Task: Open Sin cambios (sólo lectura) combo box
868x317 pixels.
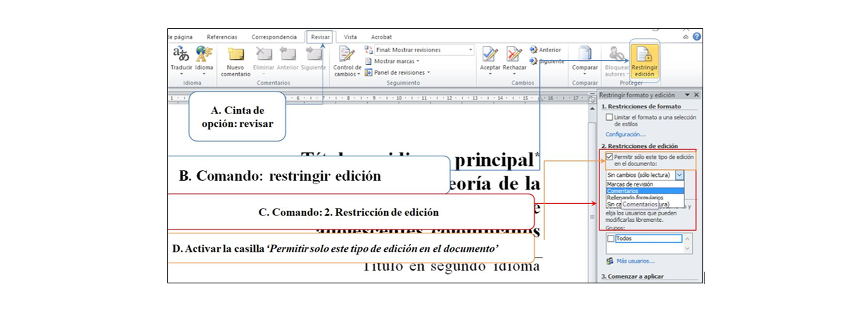Action: coord(644,175)
